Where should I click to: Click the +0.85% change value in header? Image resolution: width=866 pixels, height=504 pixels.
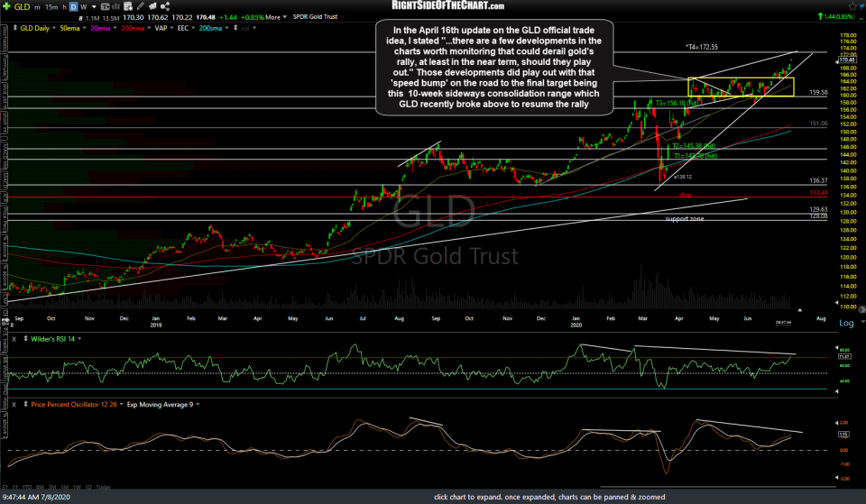253,17
